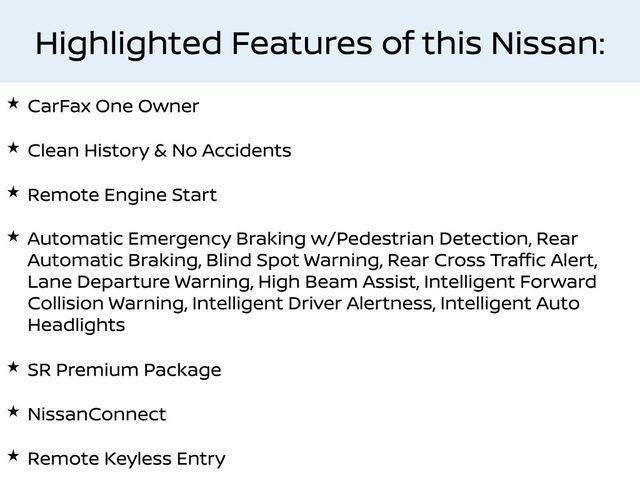Click the Remote Engine Start feature text
Image resolution: width=640 pixels, height=480 pixels.
pos(122,194)
